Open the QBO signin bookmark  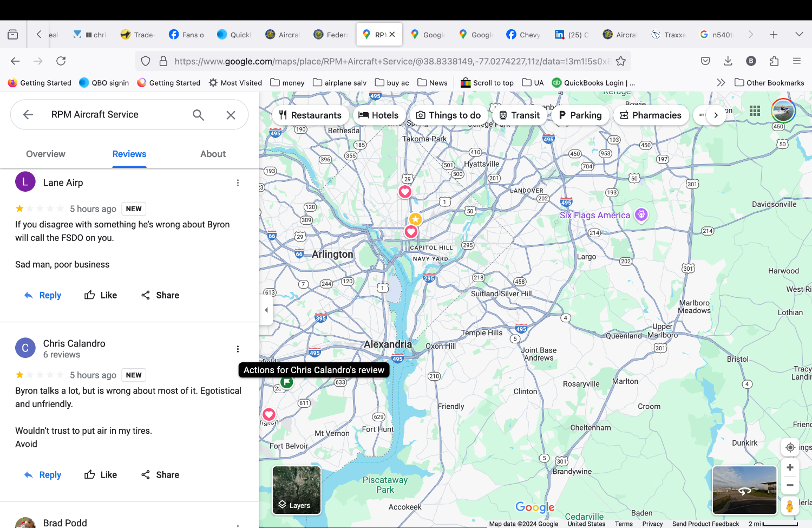[x=104, y=83]
